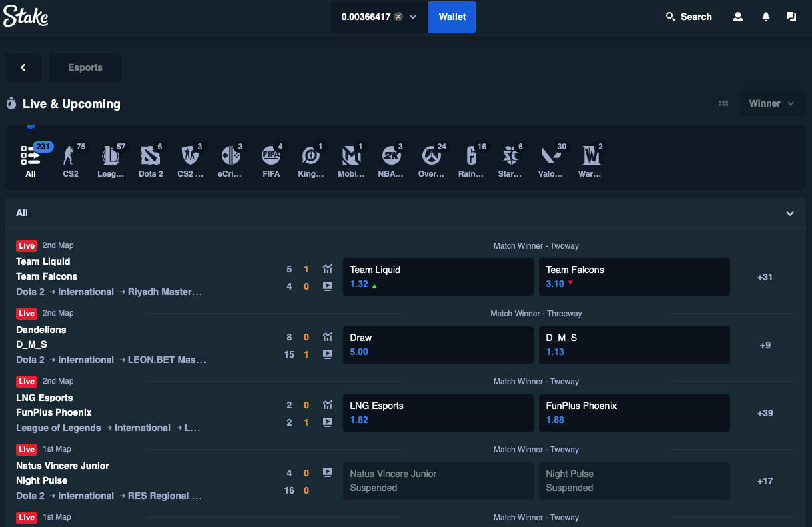Screen dimensions: 812x527
Task: Watch the LNG Esports vs FunPlus Phoenix stream
Action: tap(327, 422)
